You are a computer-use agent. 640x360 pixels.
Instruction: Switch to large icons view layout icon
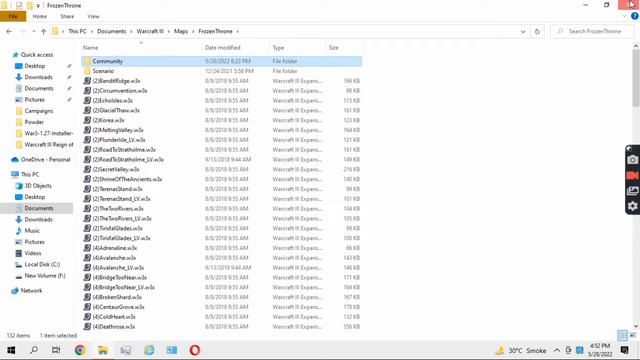point(633,335)
